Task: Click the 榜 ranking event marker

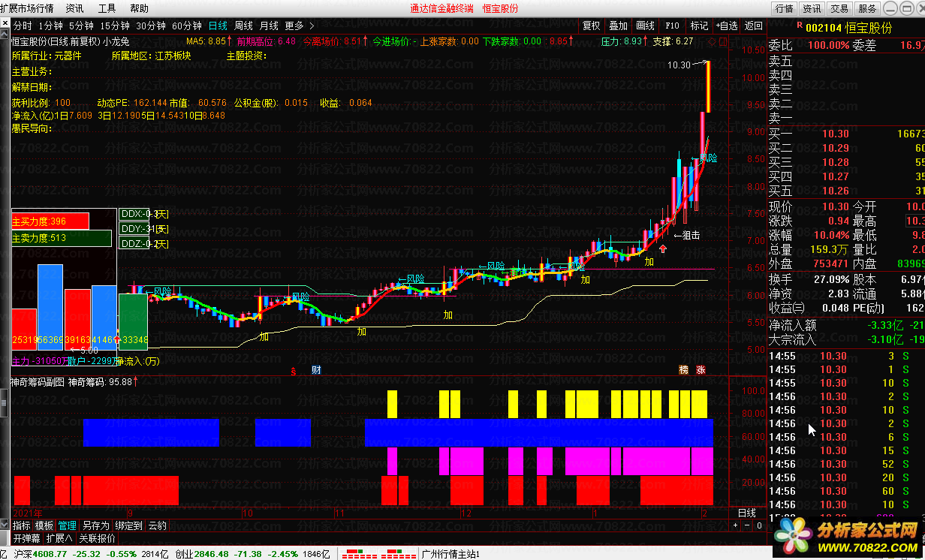Action: (683, 369)
